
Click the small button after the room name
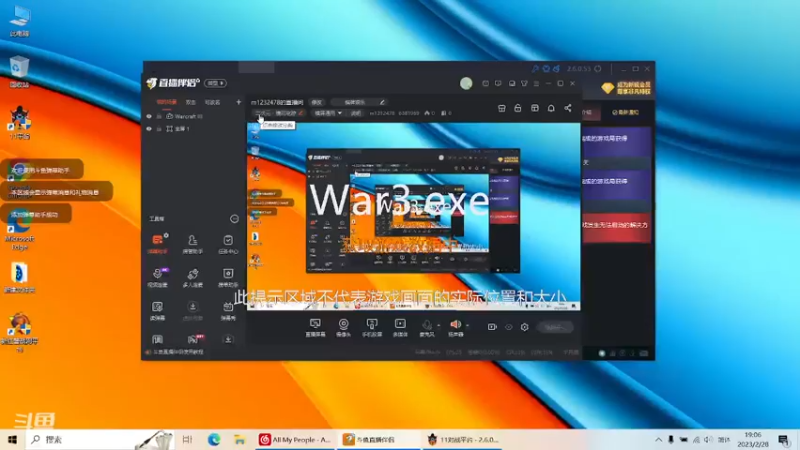pos(317,102)
